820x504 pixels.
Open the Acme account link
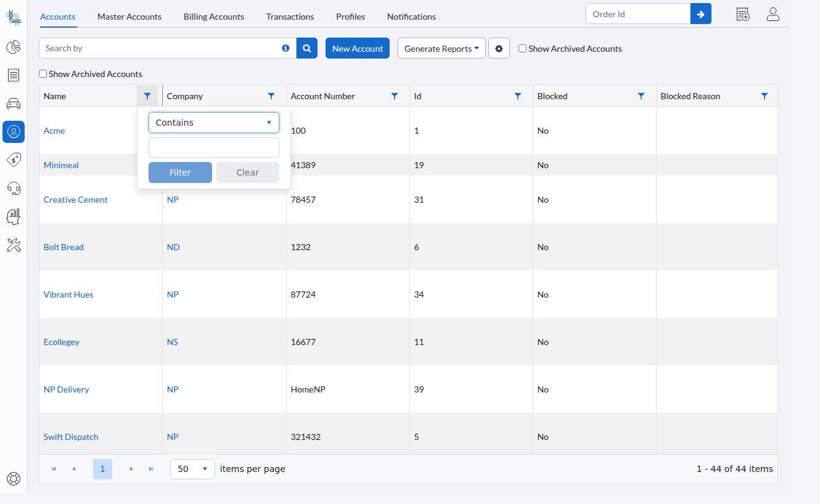point(54,131)
